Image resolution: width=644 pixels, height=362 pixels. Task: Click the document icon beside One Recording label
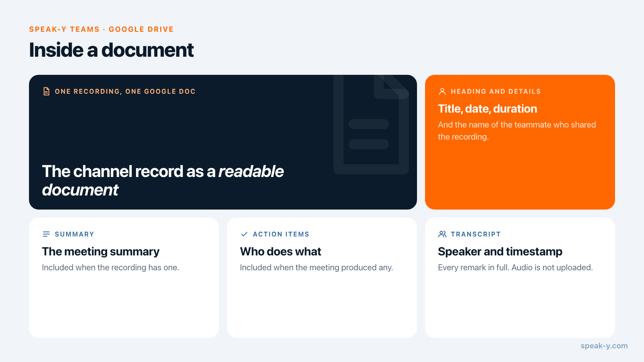point(46,91)
